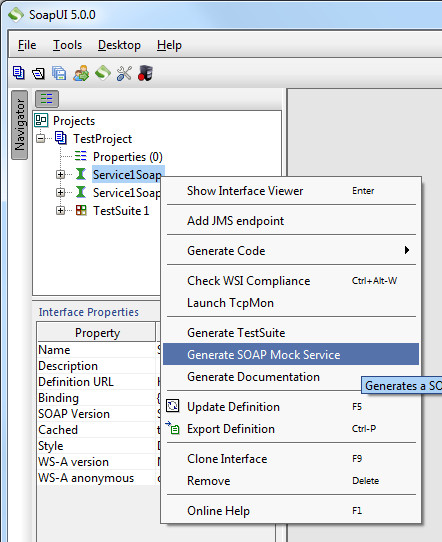
Task: Select the Projects tree root label
Action: click(74, 121)
